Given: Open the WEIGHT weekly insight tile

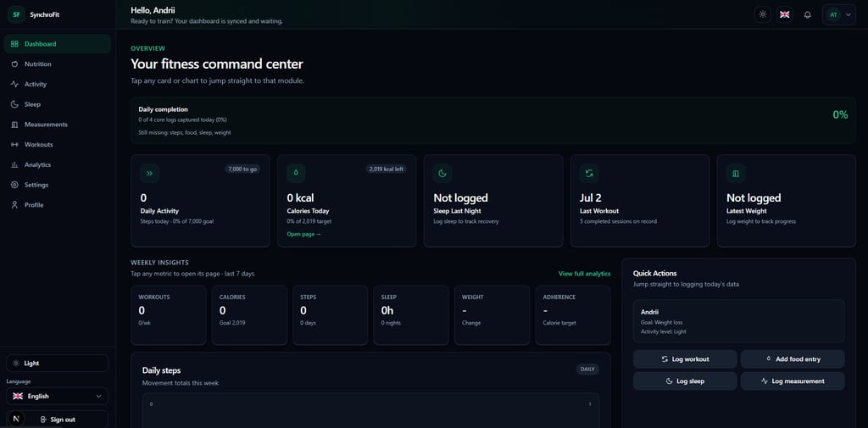Looking at the screenshot, I should click(492, 315).
